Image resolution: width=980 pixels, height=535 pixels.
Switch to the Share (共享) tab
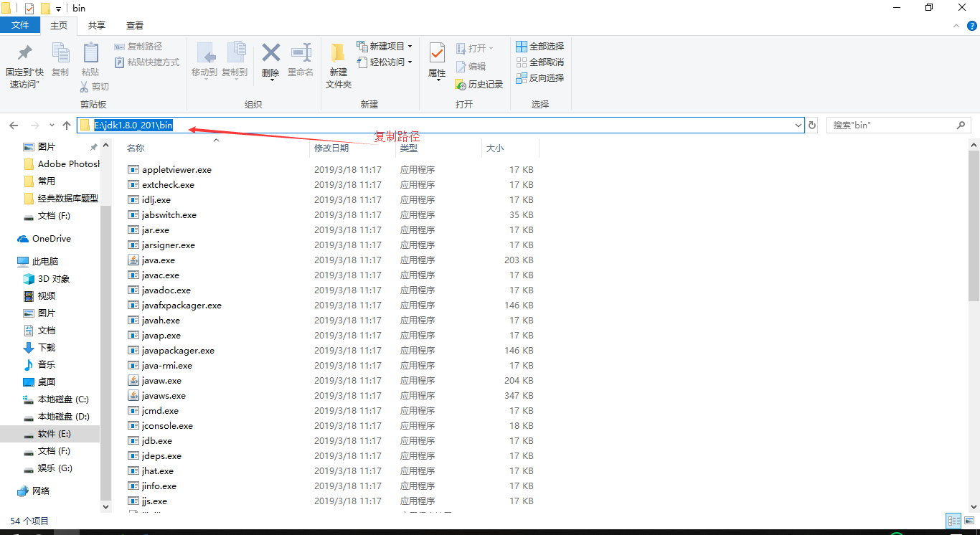point(97,25)
